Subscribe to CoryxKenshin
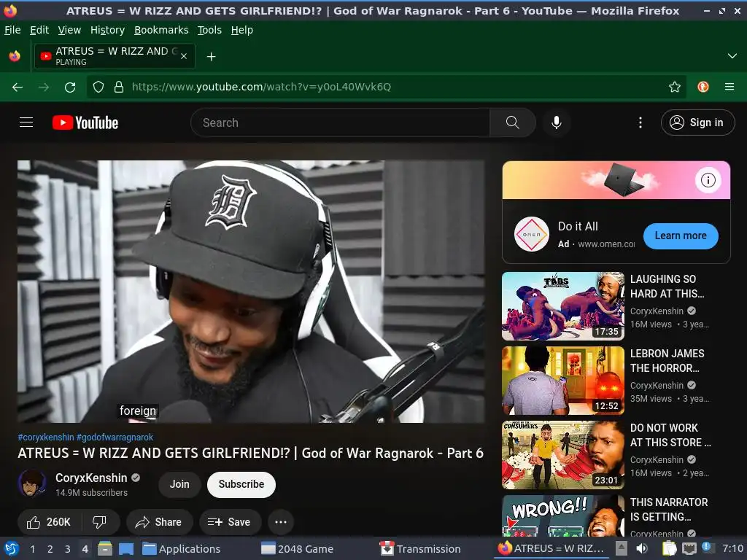Screen dimensions: 747x560 [x=241, y=484]
